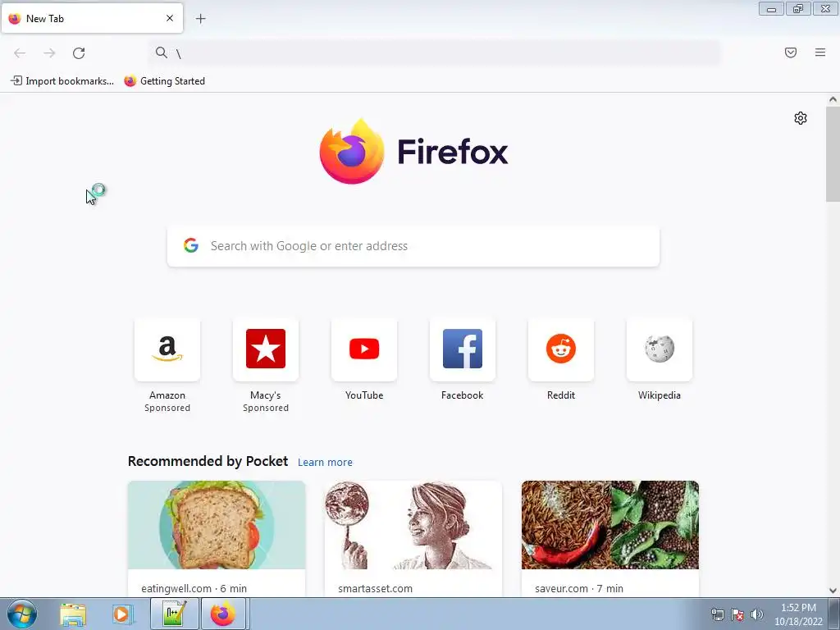Click the forward navigation arrow
This screenshot has width=840, height=630.
pos(49,52)
